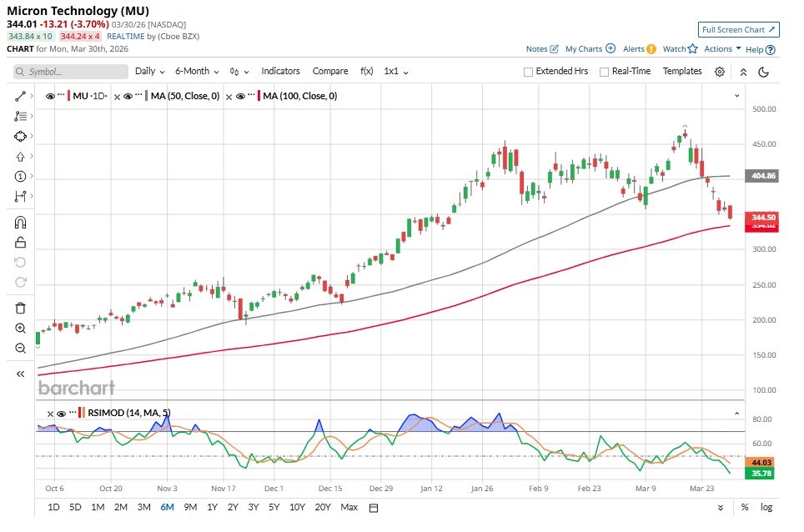Viewport: 804px width, 532px height.
Task: Select the trend line drawing tool
Action: tap(21, 97)
